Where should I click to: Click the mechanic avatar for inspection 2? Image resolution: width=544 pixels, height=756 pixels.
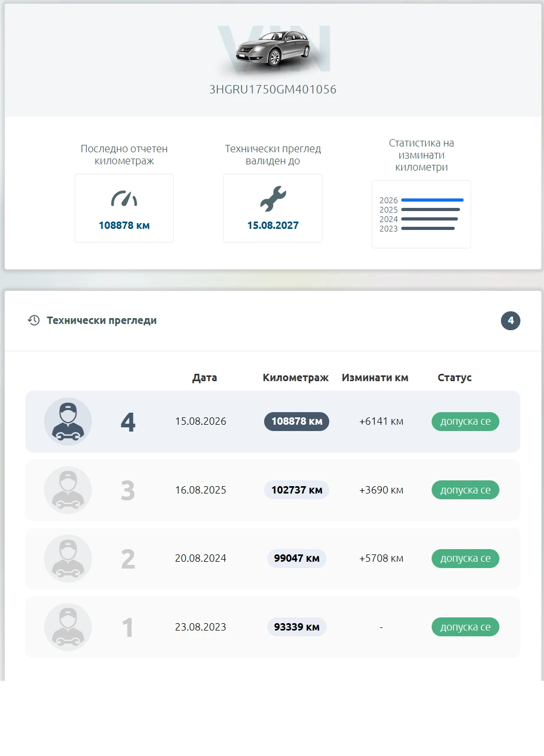68,559
